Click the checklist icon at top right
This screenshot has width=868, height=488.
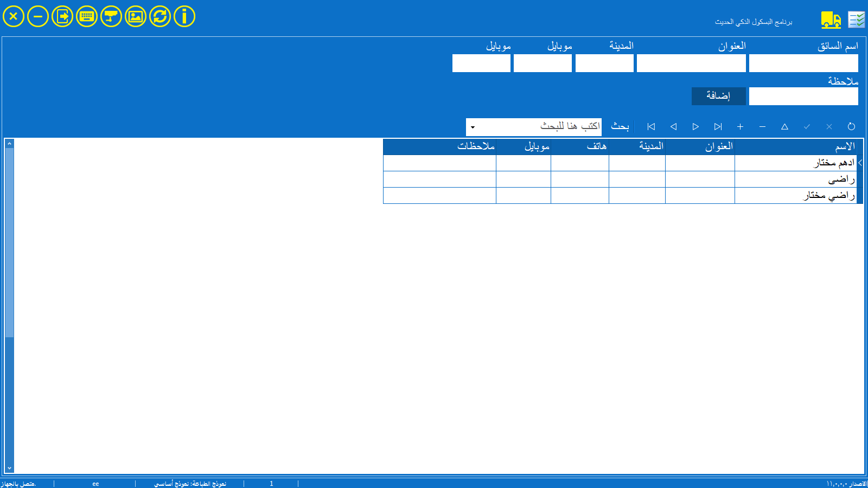(857, 20)
